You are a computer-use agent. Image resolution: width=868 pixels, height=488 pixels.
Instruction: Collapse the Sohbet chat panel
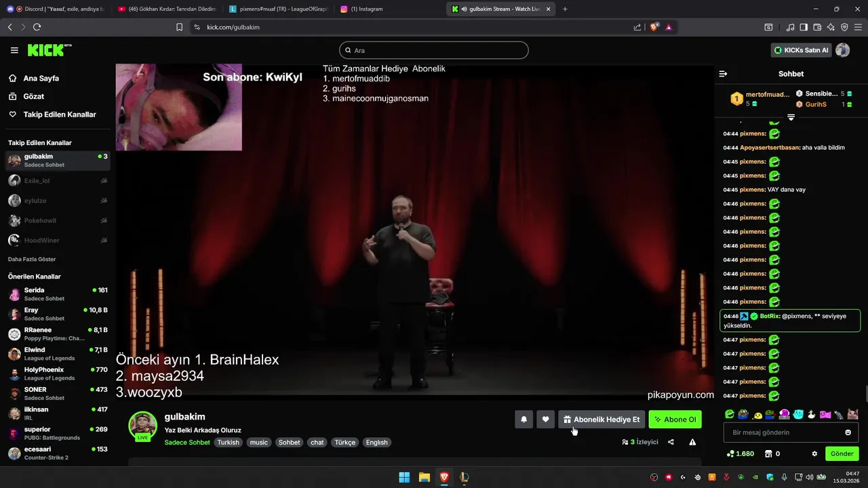(723, 74)
